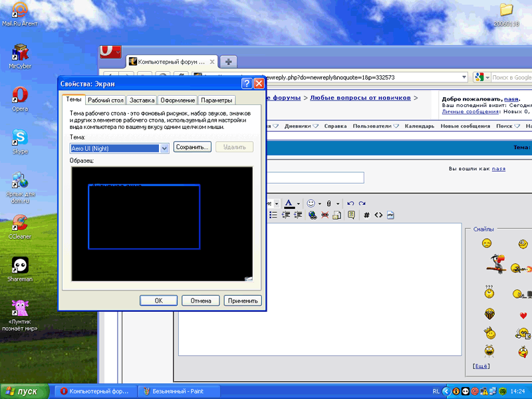The height and width of the screenshot is (399, 532).
Task: Click OK in Свойства: Экран dialog
Action: click(x=158, y=301)
